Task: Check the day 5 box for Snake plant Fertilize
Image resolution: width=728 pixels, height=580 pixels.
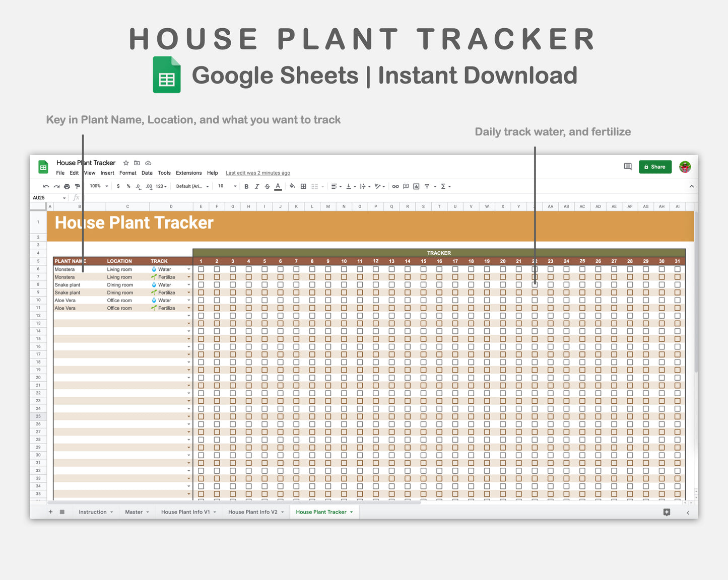Action: 264,293
